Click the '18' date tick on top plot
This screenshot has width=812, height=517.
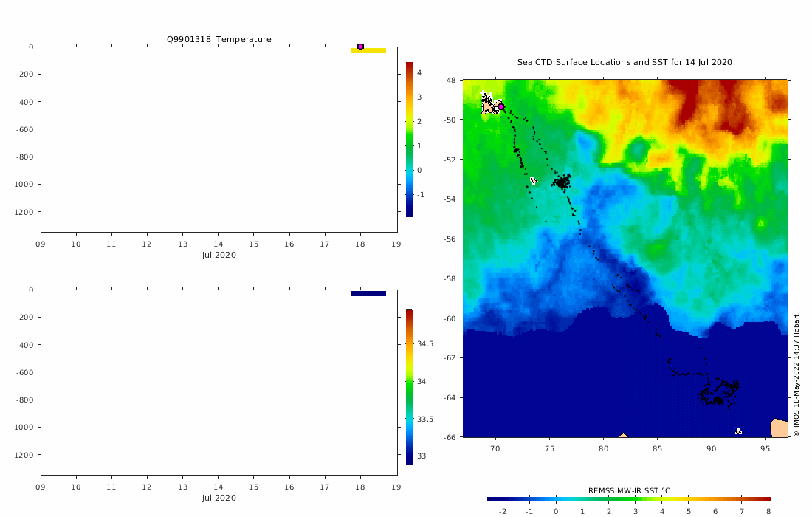(360, 244)
